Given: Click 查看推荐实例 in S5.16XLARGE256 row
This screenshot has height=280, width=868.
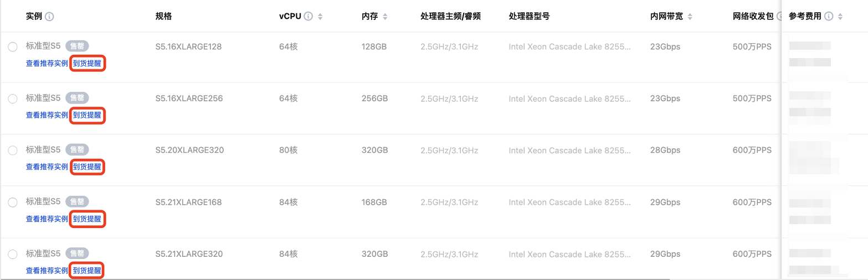Looking at the screenshot, I should [47, 115].
